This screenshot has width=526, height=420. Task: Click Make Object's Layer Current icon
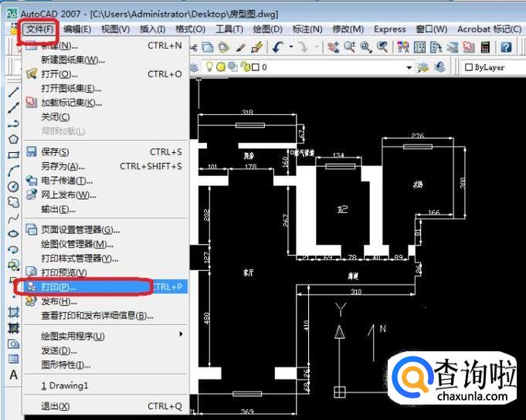coord(423,67)
